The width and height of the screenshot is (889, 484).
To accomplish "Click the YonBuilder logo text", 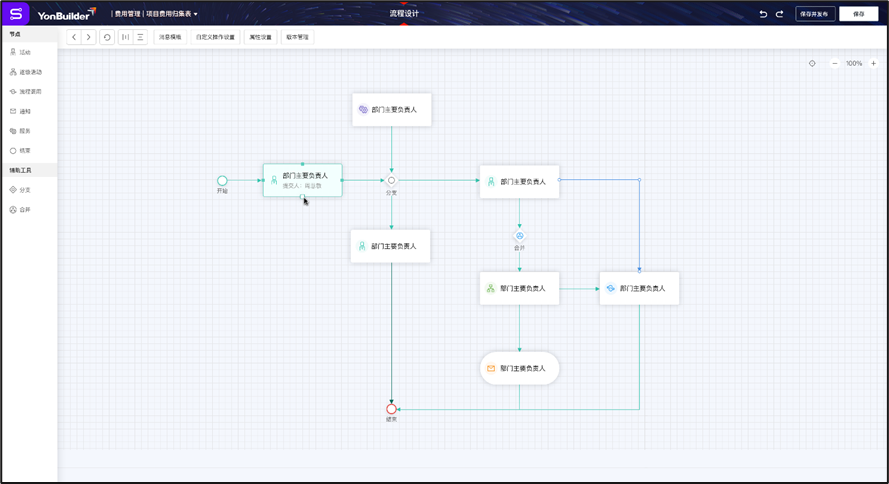I will click(x=66, y=14).
